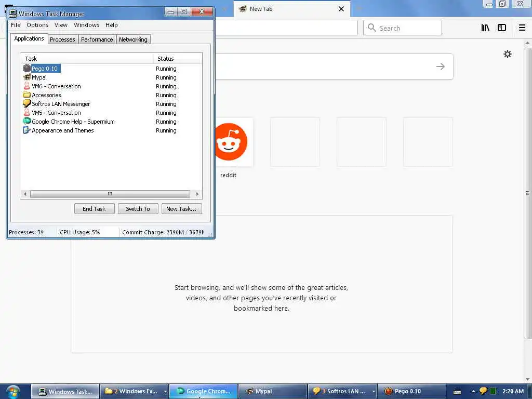Image resolution: width=532 pixels, height=399 pixels.
Task: Click the empty top site tile next to reddit
Action: point(295,142)
